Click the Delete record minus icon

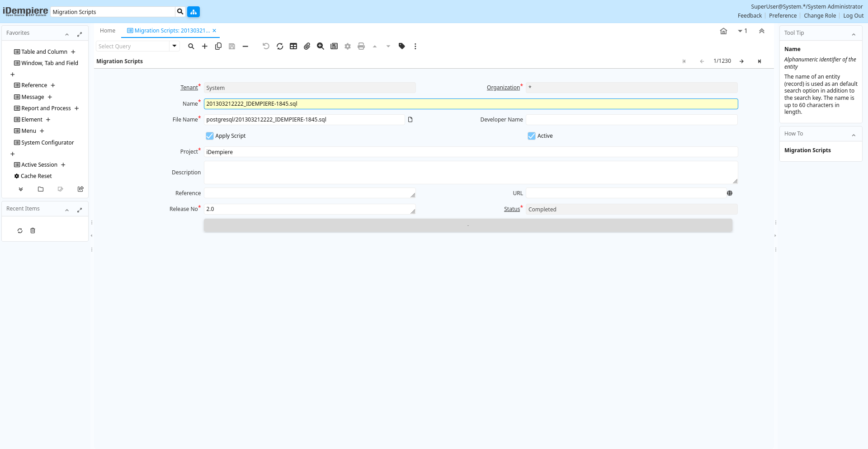pos(245,46)
